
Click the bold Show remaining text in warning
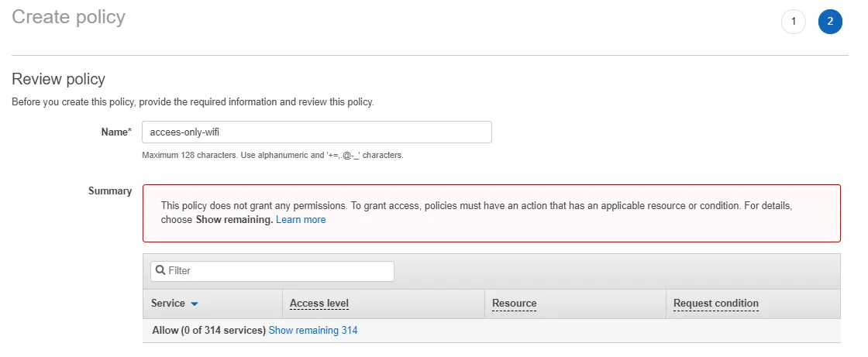(x=233, y=220)
